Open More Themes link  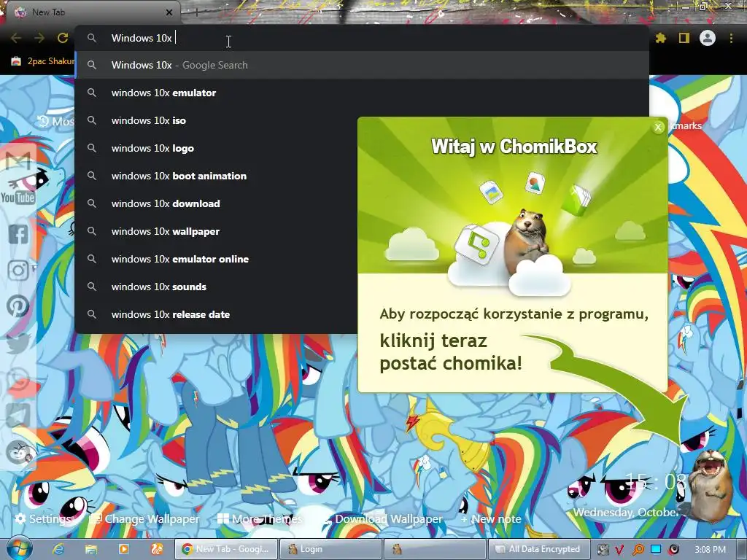click(260, 518)
